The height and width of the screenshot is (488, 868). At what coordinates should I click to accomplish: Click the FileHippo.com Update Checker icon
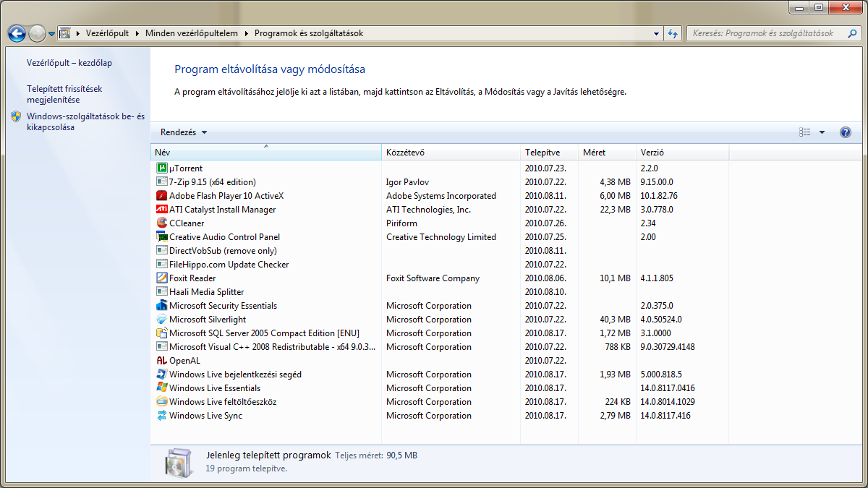click(x=162, y=265)
